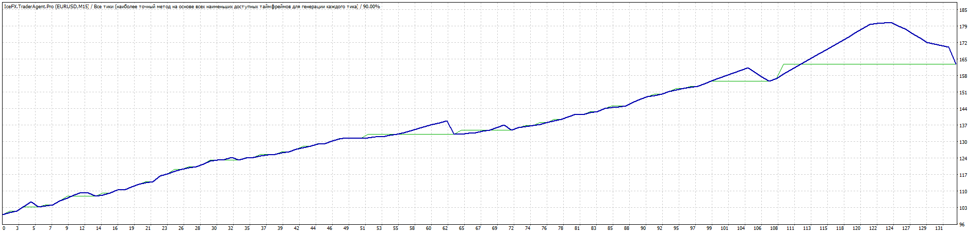Image resolution: width=980 pixels, height=233 pixels.
Task: Select trade number 62 on the axis
Action: [445, 228]
